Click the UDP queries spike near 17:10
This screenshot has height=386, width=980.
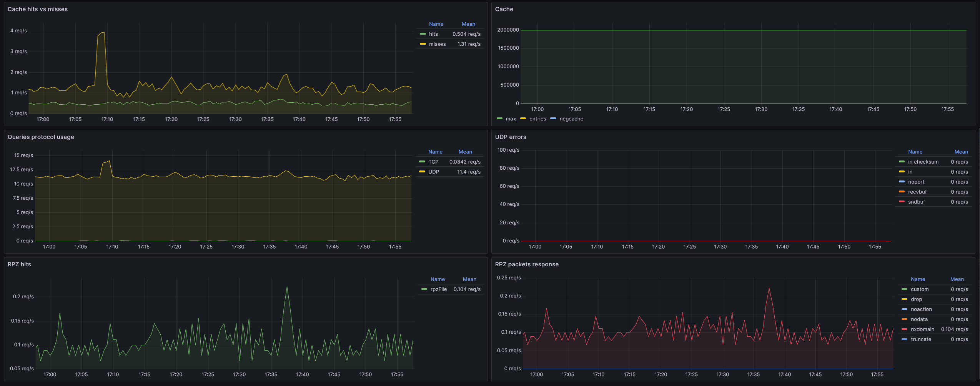(109, 161)
